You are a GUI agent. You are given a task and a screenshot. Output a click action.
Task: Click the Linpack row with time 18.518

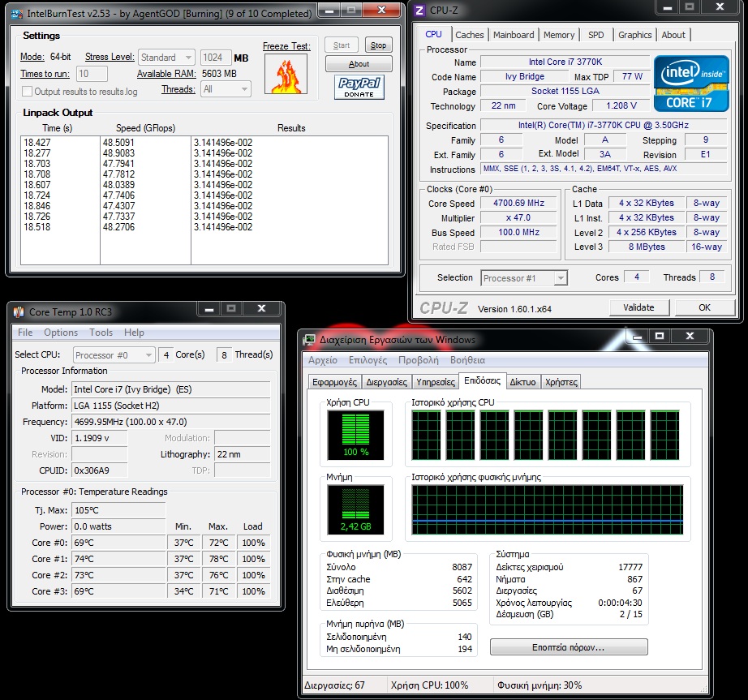(204, 227)
